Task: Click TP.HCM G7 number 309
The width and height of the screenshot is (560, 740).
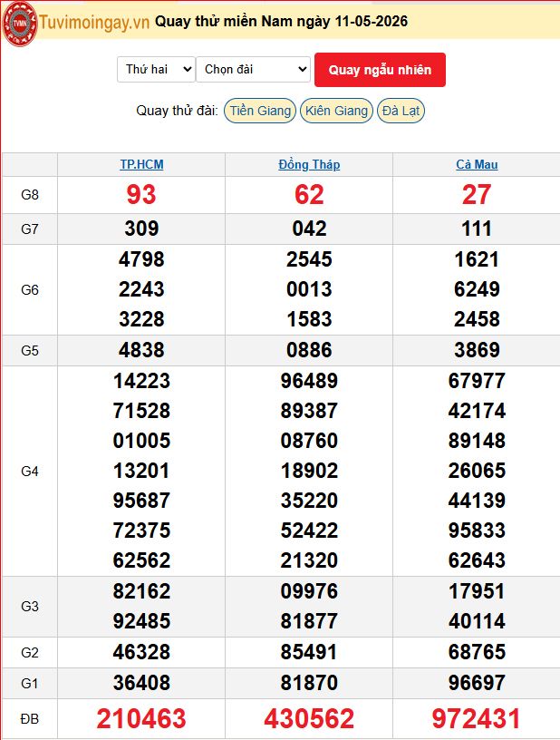Action: pos(141,229)
